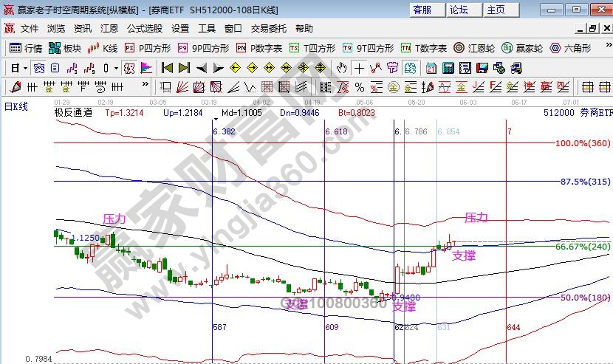Toggle the crosshair cursor tool
The height and width of the screenshot is (364, 613).
(359, 68)
